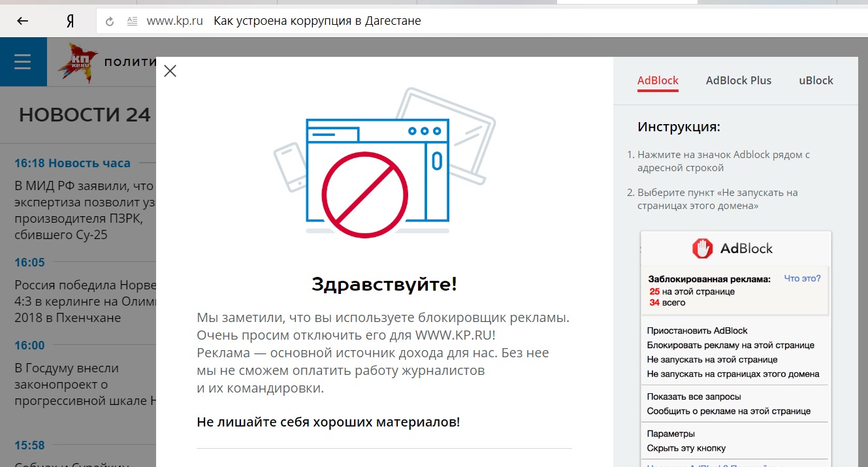Select the AdBlock instructions tab
Screen dimensions: 868x467
pos(658,81)
